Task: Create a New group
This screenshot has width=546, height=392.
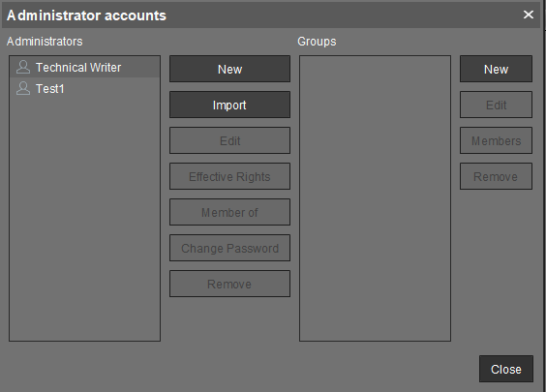Action: (497, 69)
